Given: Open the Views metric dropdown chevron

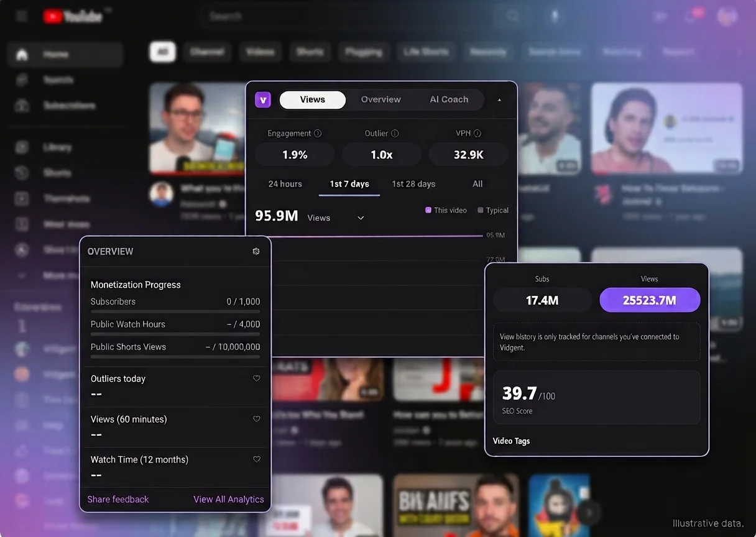Looking at the screenshot, I should pos(361,218).
